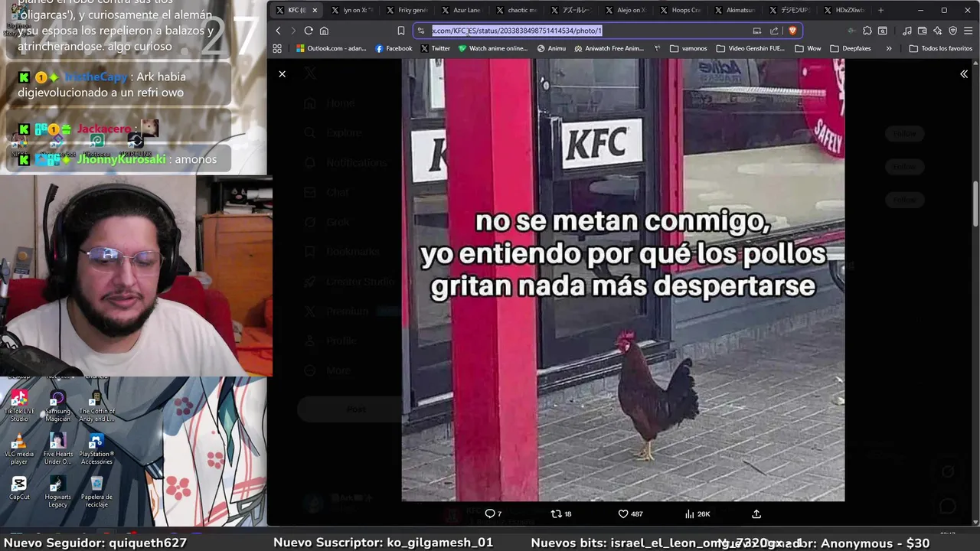Image resolution: width=980 pixels, height=551 pixels.
Task: Close the photo viewer with the X icon
Action: tap(282, 74)
